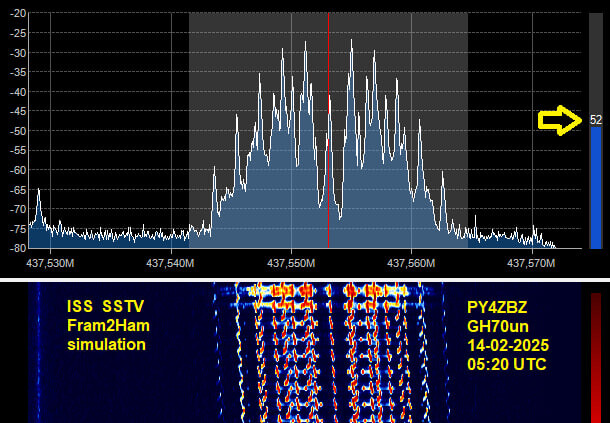Click the 05:20 UTC time text

pos(507,364)
